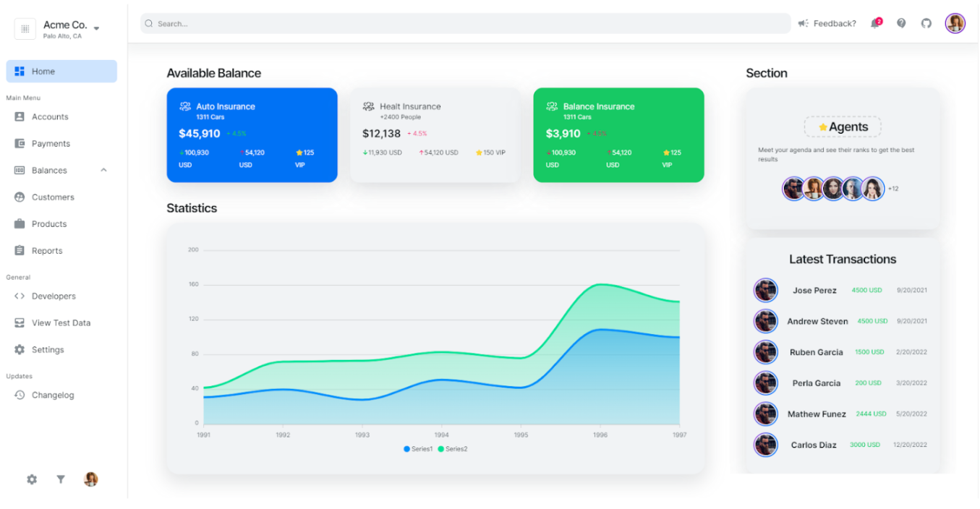This screenshot has width=980, height=509.
Task: Open the Jose Perez transaction entry
Action: click(x=814, y=290)
